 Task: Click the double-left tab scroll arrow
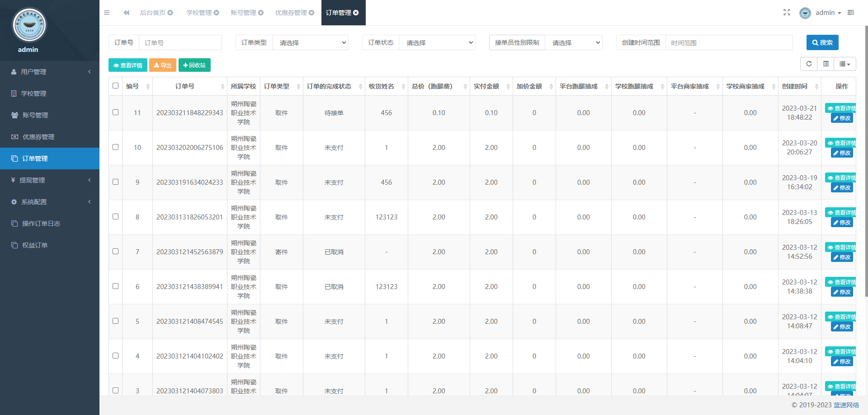click(127, 13)
